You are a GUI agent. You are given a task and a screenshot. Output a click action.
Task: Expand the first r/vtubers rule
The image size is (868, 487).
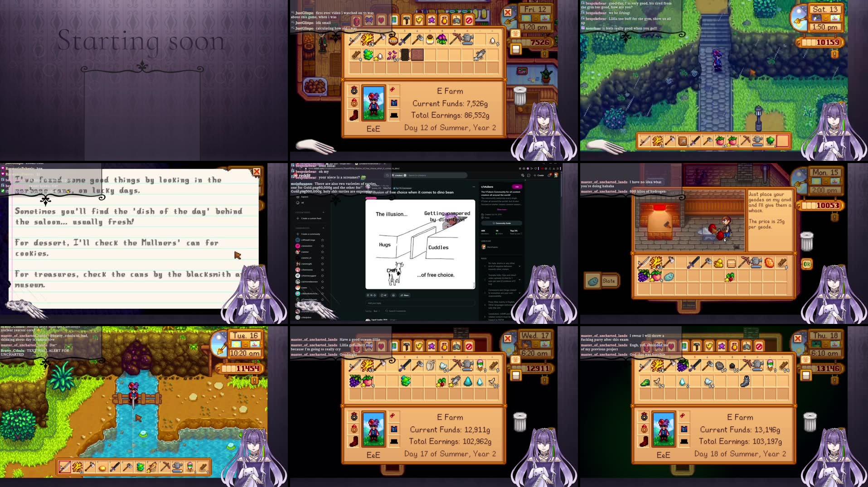[519, 266]
